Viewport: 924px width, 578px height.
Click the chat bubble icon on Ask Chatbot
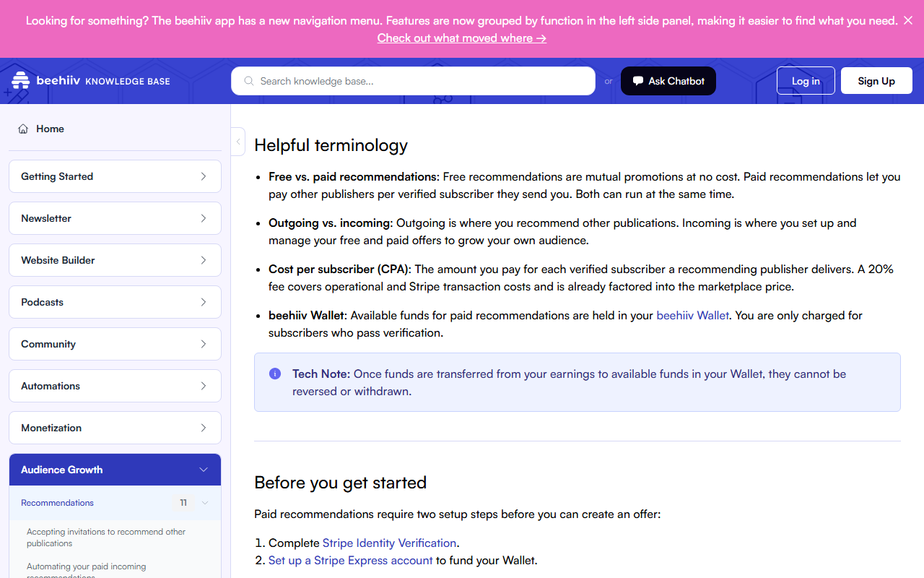click(638, 81)
